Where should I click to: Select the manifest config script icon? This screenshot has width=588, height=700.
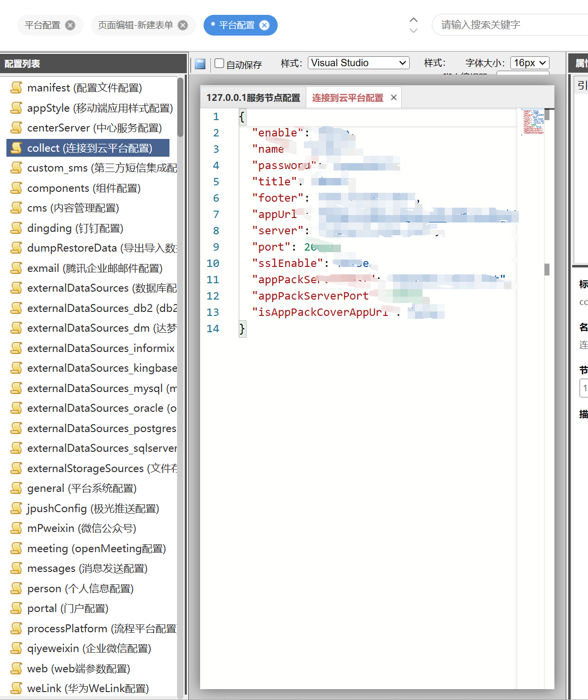click(x=16, y=87)
